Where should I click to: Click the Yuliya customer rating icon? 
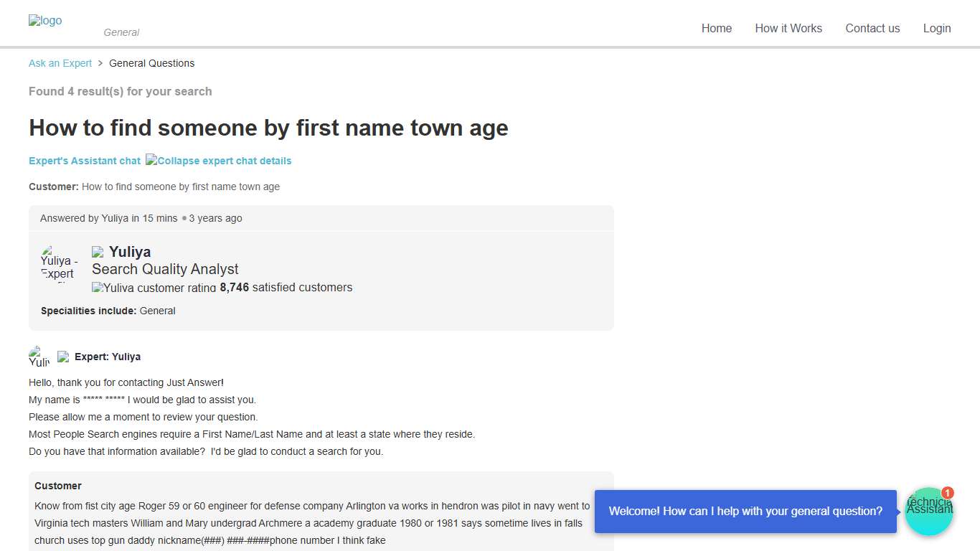97,287
